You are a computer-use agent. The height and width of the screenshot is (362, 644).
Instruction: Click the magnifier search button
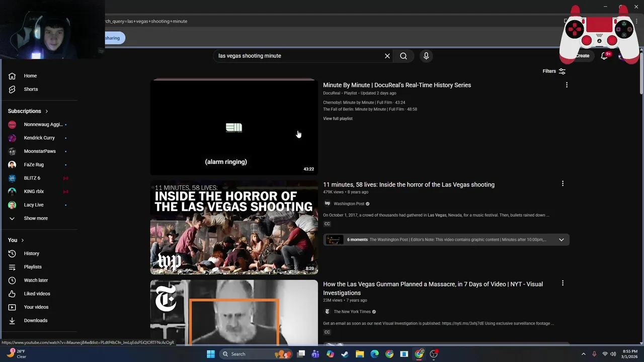tap(404, 56)
